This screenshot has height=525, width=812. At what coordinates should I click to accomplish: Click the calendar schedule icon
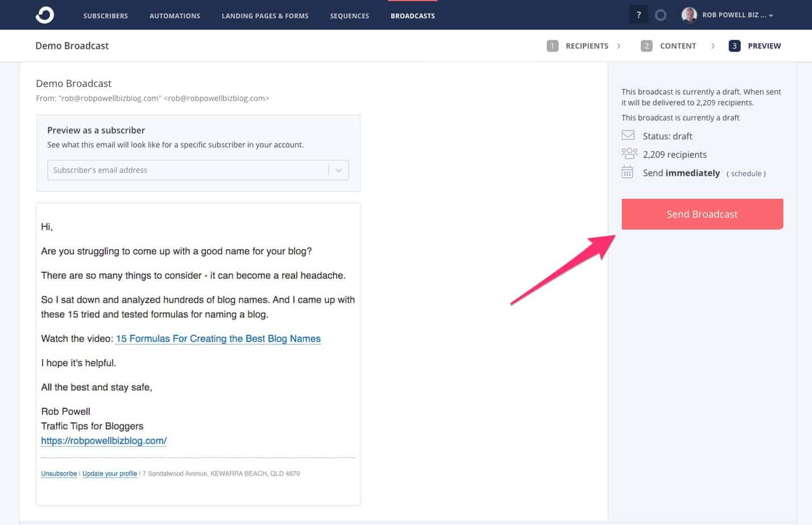(x=627, y=172)
